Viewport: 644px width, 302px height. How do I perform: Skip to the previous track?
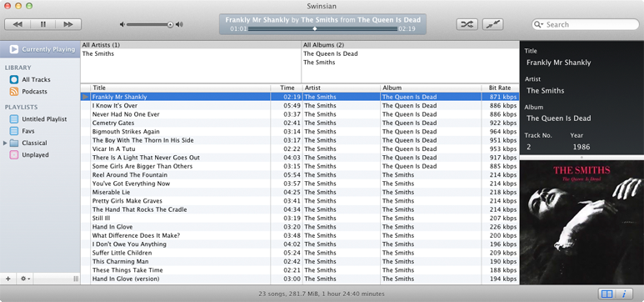pos(17,24)
